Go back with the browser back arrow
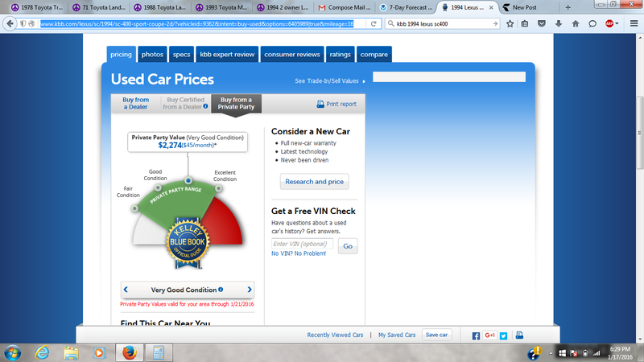644x362 pixels. (x=10, y=24)
